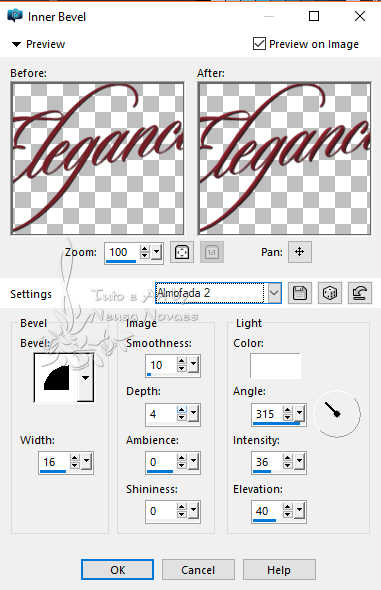Open the Settings preset dropdown arrow
Viewport: 381px width, 590px height.
pyautogui.click(x=275, y=293)
